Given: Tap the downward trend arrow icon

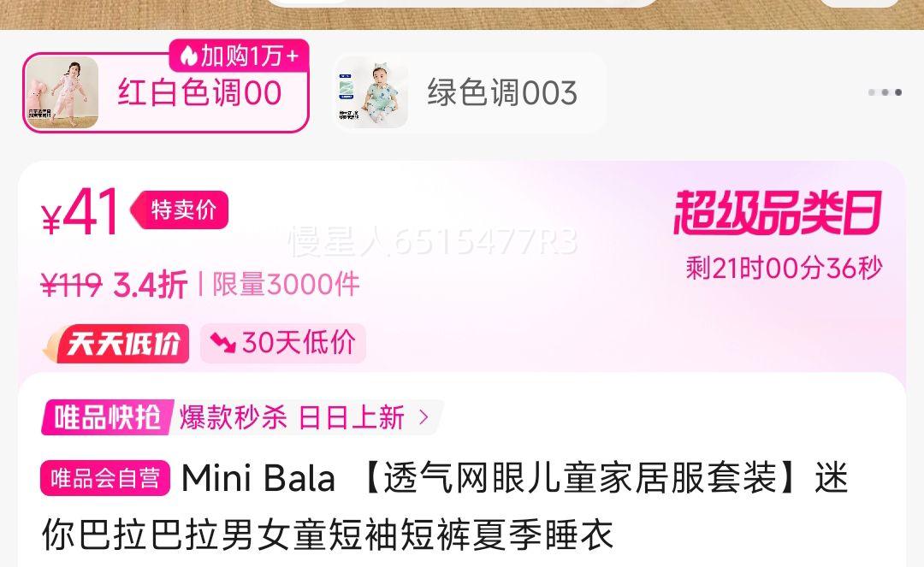Looking at the screenshot, I should [223, 342].
